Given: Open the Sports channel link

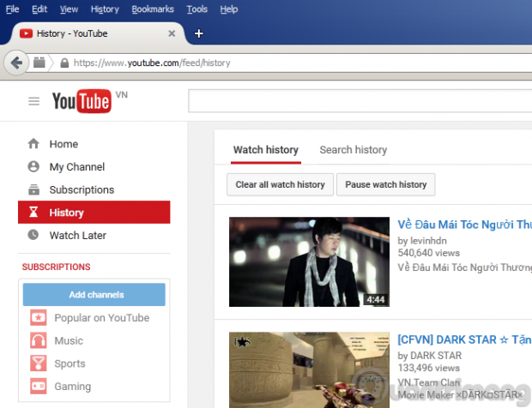Looking at the screenshot, I should (x=70, y=363).
